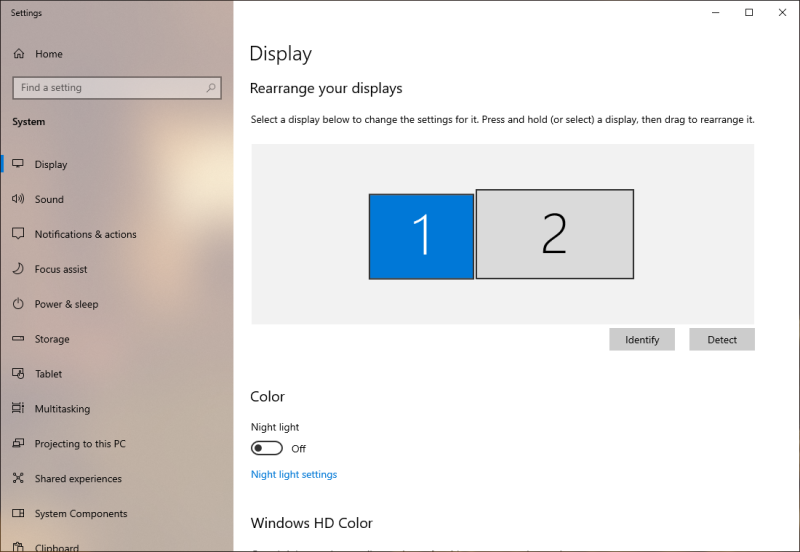Click the Tablet icon
800x552 pixels.
click(18, 373)
